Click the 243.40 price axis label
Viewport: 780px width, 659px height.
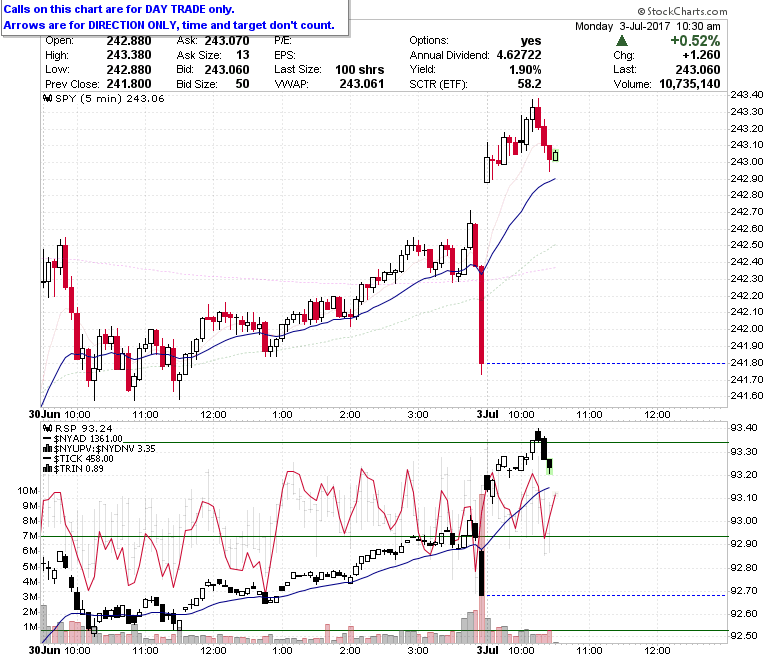[x=747, y=94]
